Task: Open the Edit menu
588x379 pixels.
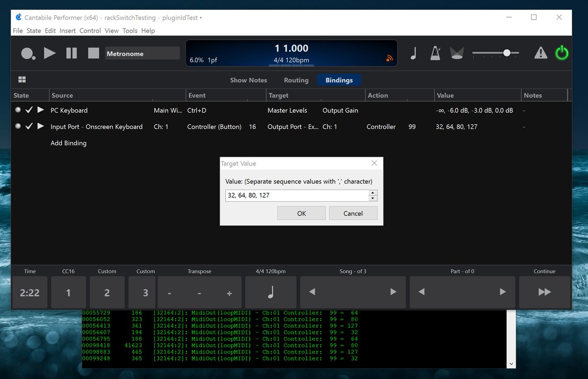Action: coord(50,30)
